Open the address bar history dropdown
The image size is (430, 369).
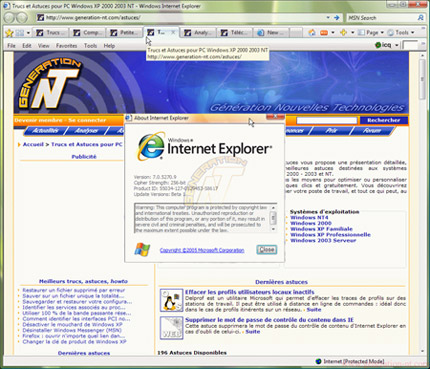(x=328, y=18)
